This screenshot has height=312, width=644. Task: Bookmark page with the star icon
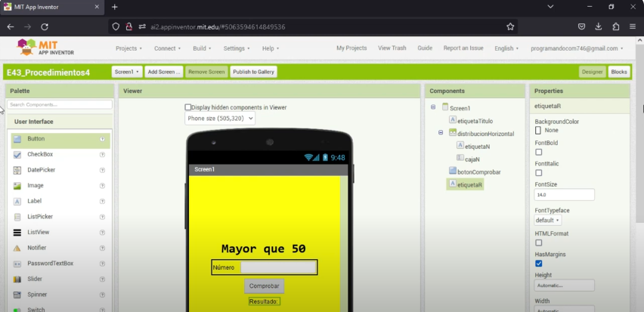510,26
